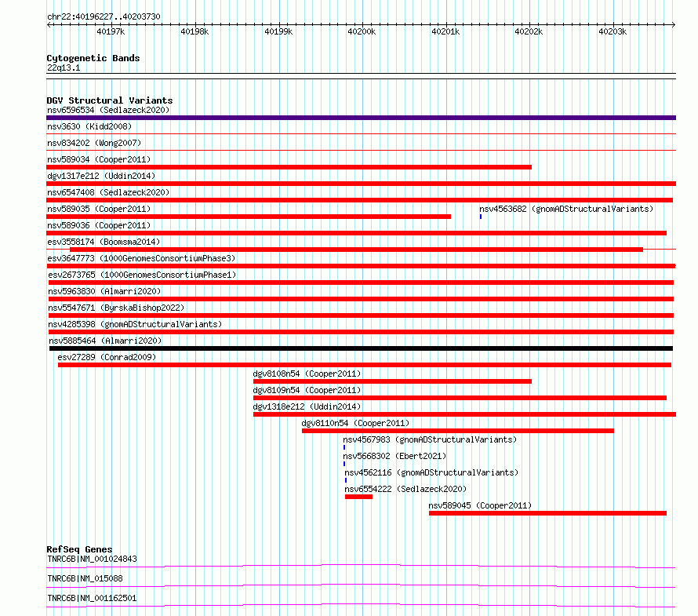The width and height of the screenshot is (698, 616).
Task: Open TNRC6B|NM_001162501 gene label
Action: [x=92, y=598]
